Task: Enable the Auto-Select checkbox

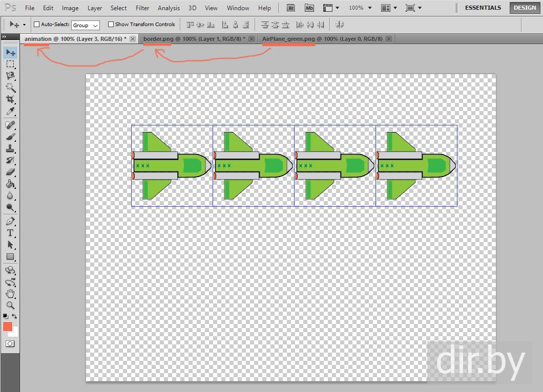Action: tap(36, 25)
